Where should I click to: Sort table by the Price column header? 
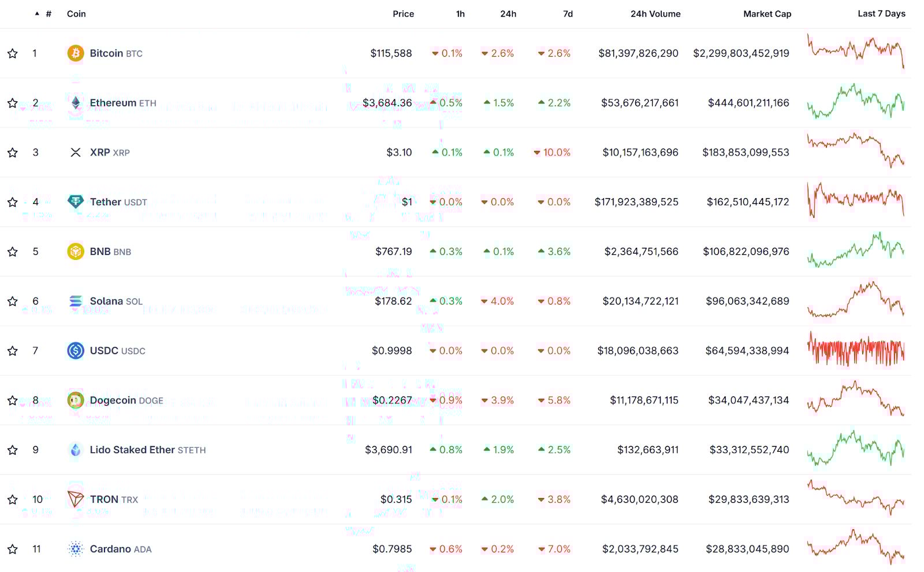[x=403, y=14]
